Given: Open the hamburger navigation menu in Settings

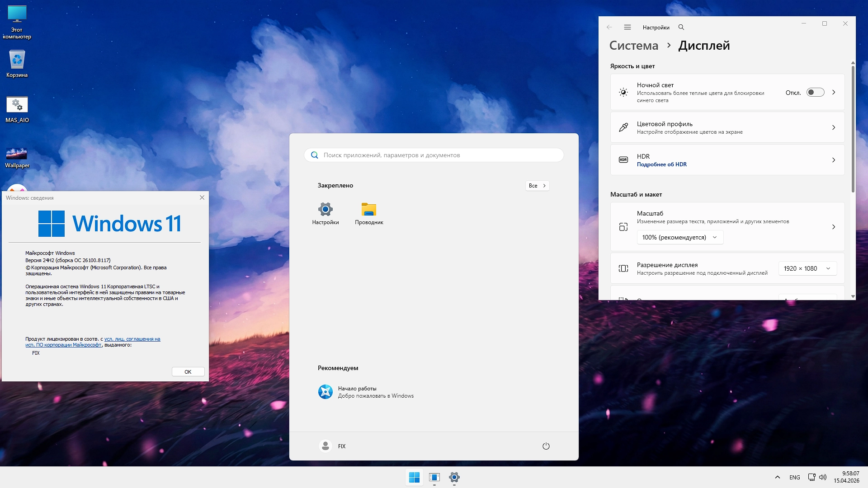Looking at the screenshot, I should click(627, 27).
